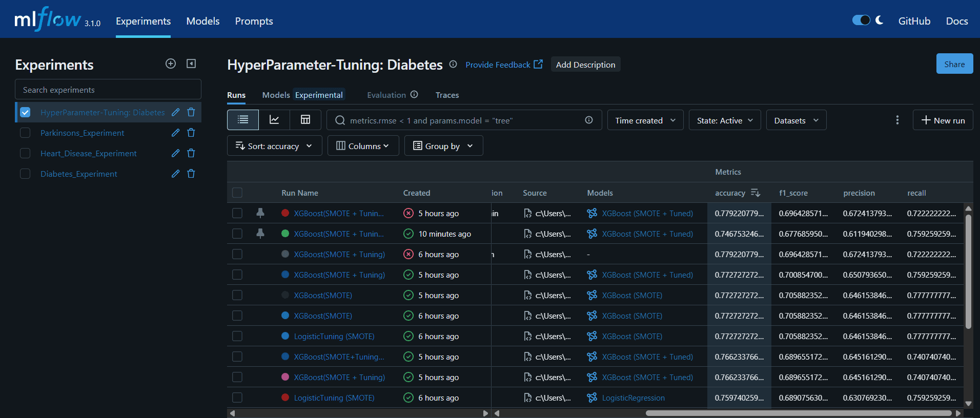
Task: Switch to table list view icon
Action: 243,120
